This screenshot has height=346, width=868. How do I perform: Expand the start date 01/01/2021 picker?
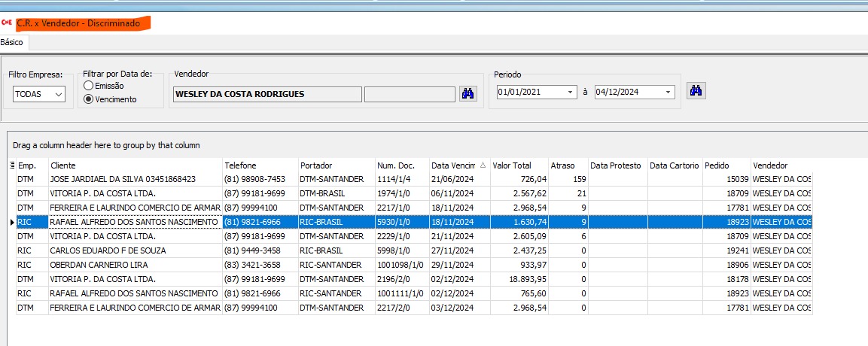tap(571, 93)
